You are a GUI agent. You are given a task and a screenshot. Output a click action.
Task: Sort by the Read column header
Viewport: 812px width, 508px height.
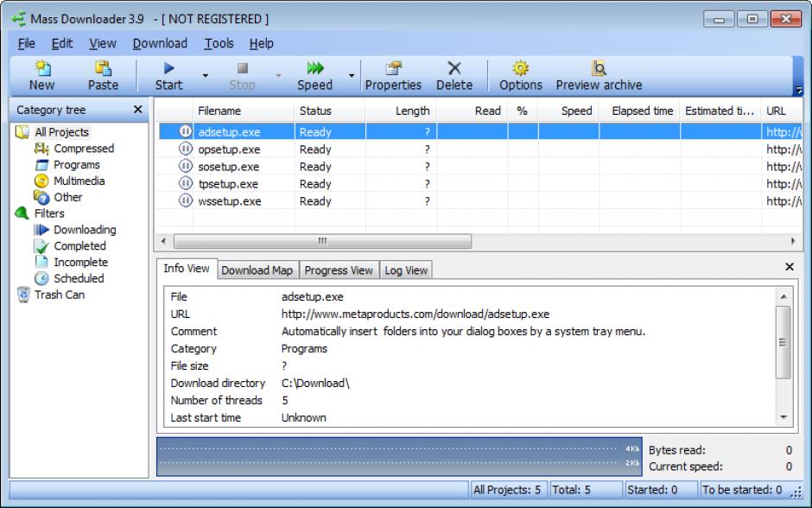pos(472,111)
